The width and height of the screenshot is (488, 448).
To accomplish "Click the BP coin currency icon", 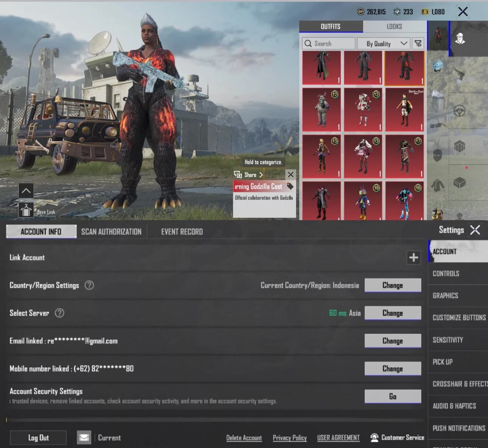I will tap(361, 12).
